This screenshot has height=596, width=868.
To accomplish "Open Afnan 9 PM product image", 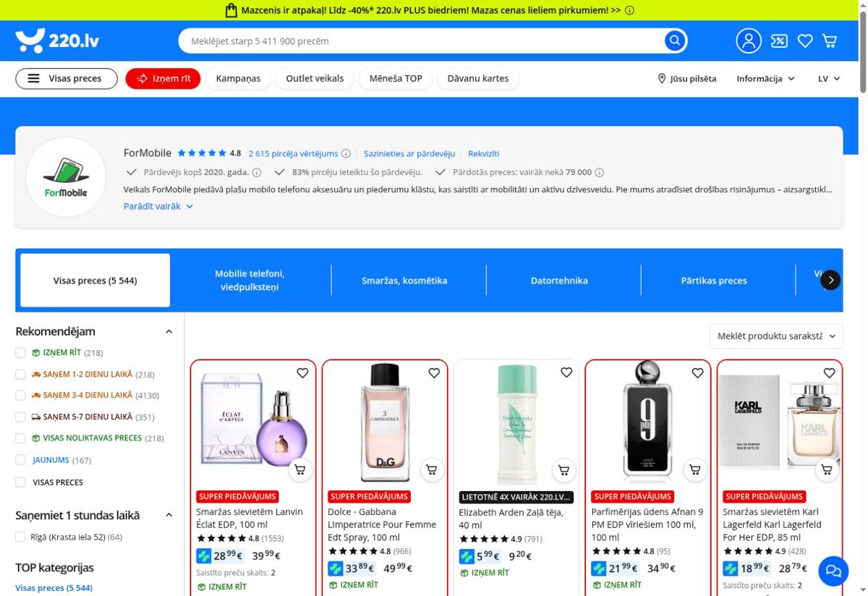I will (648, 424).
